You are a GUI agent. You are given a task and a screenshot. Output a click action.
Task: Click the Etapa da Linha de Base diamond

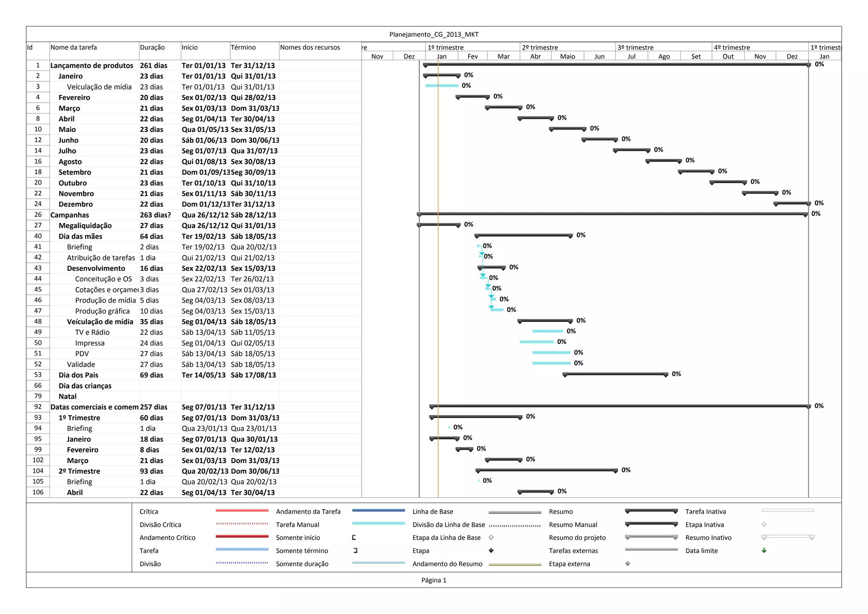click(491, 537)
